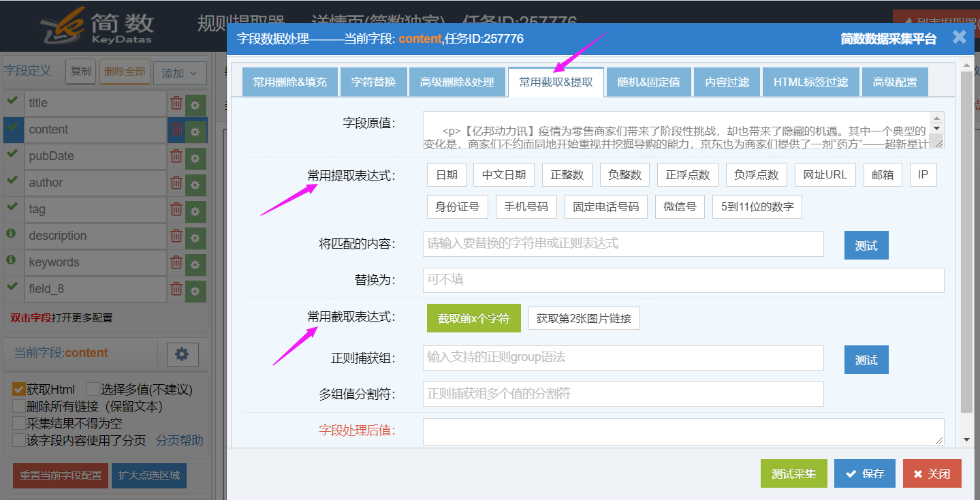Screen dimensions: 980x500
Task: Delete the title field with trash icon
Action: (176, 103)
